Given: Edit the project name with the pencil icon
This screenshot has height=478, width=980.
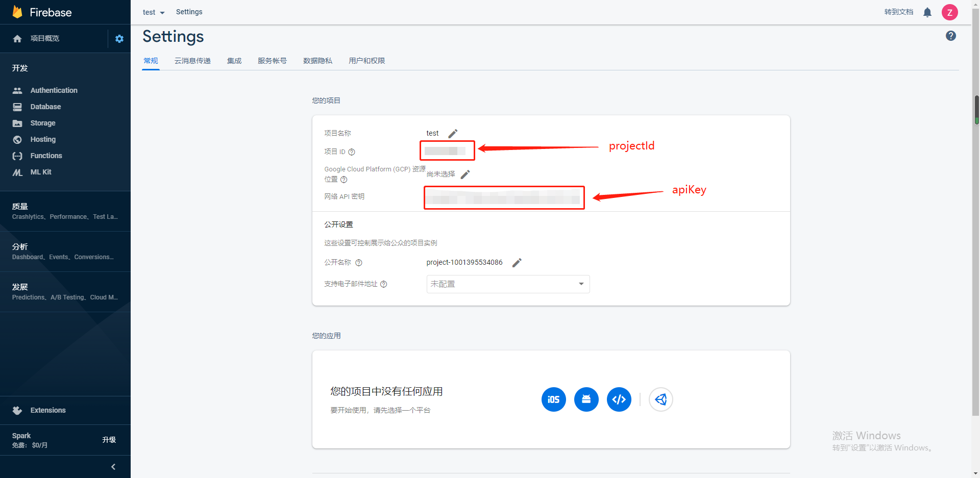Looking at the screenshot, I should pyautogui.click(x=453, y=133).
